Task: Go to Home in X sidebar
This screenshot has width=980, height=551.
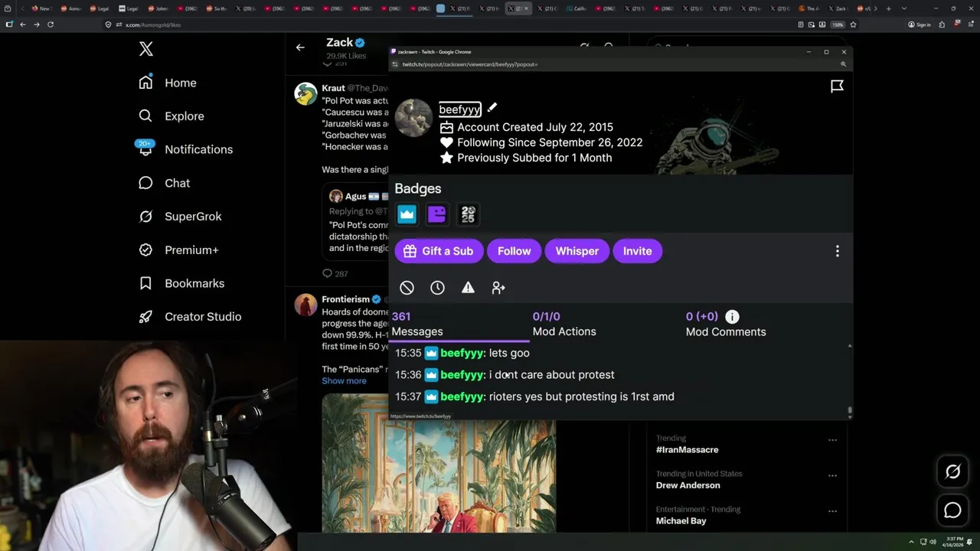Action: (168, 83)
